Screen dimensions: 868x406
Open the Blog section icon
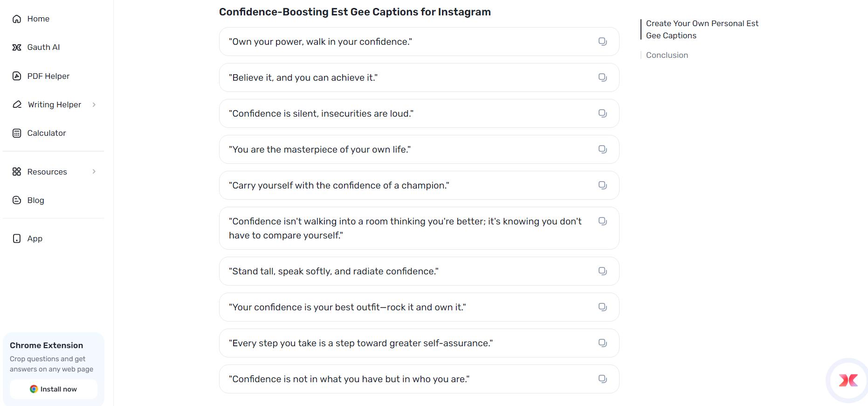pyautogui.click(x=17, y=200)
